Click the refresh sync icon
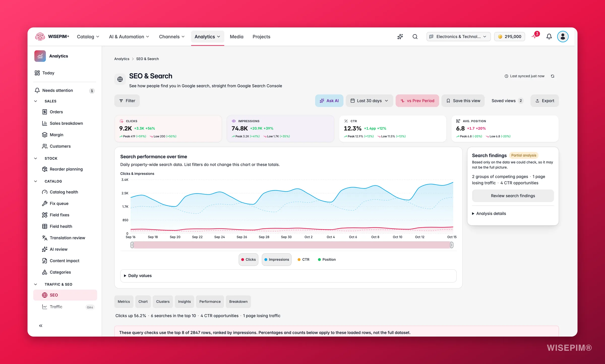Screen dimensions: 605x364 pyautogui.click(x=553, y=76)
